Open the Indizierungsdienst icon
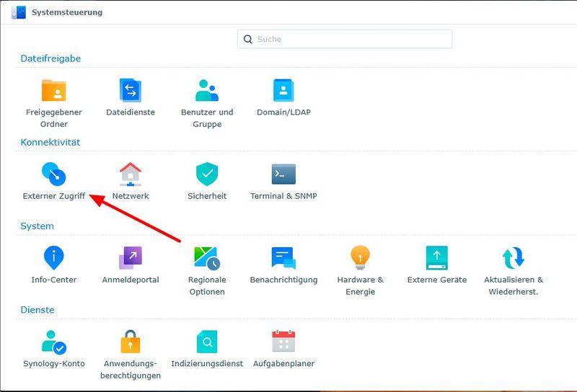Image resolution: width=577 pixels, height=392 pixels. (x=207, y=342)
